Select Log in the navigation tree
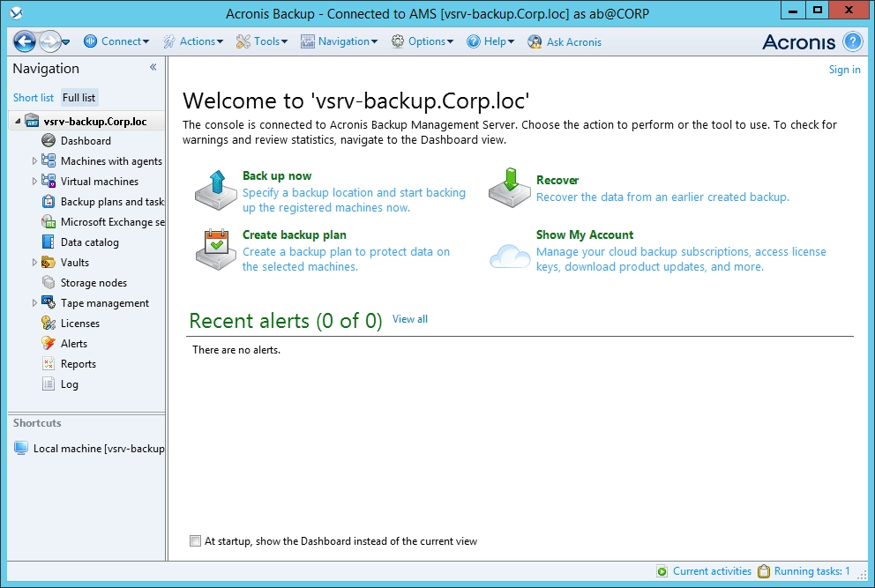The height and width of the screenshot is (588, 875). point(69,384)
